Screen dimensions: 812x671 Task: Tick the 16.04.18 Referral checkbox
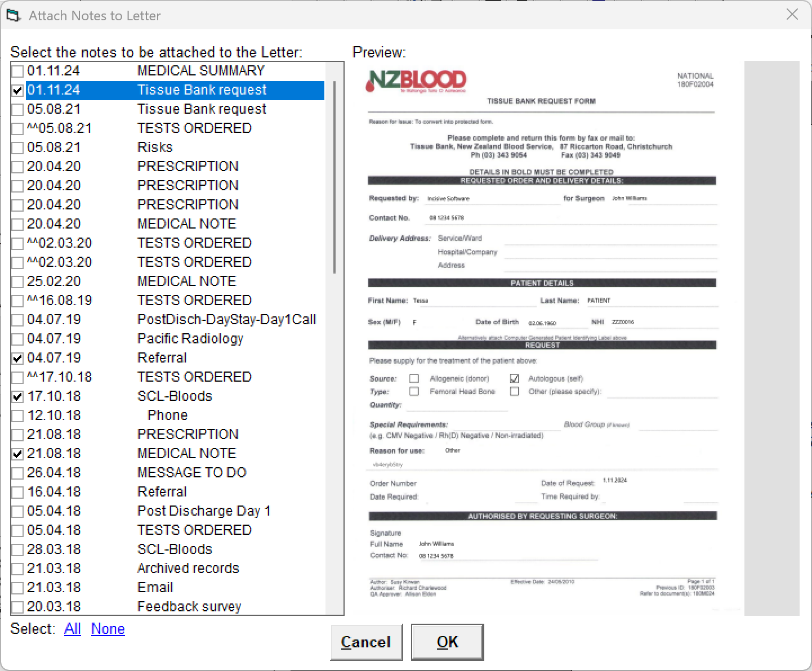pyautogui.click(x=17, y=492)
